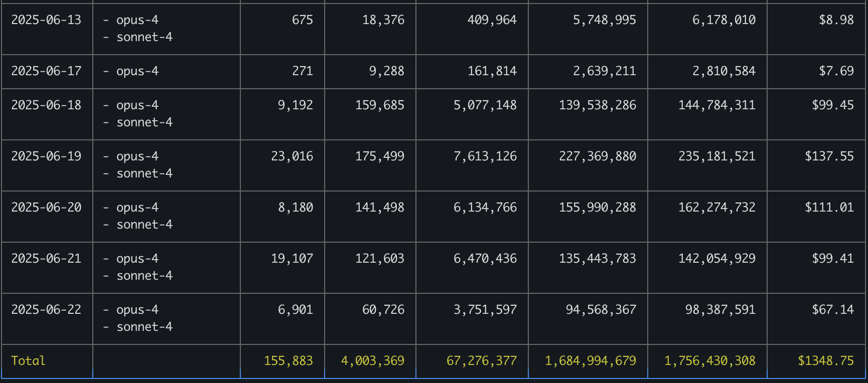Screen dimensions: 868x383
Task: Click the $7.69 cost value
Action: click(x=836, y=71)
